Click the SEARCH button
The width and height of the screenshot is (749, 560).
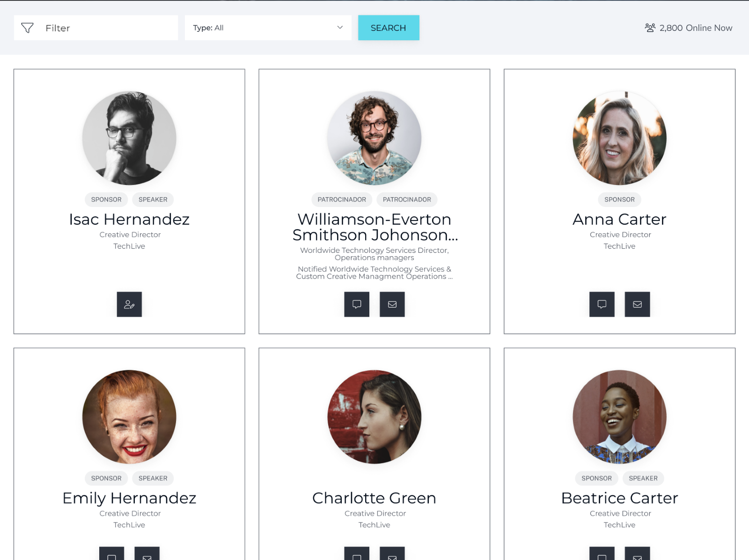pos(389,28)
